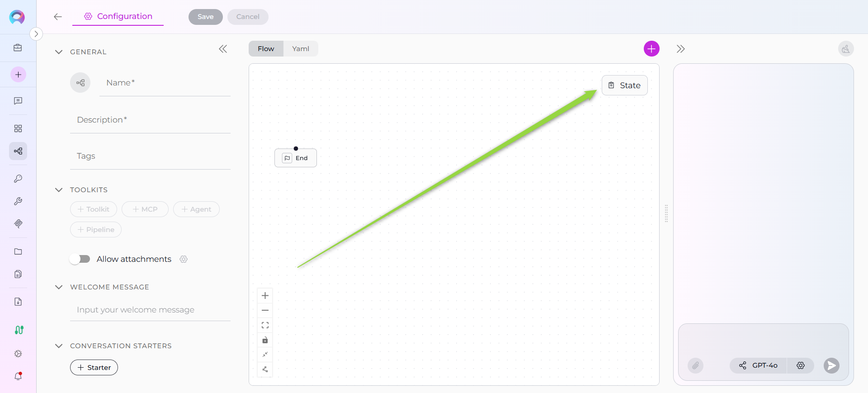
Task: Switch to the Yaml tab
Action: click(301, 49)
